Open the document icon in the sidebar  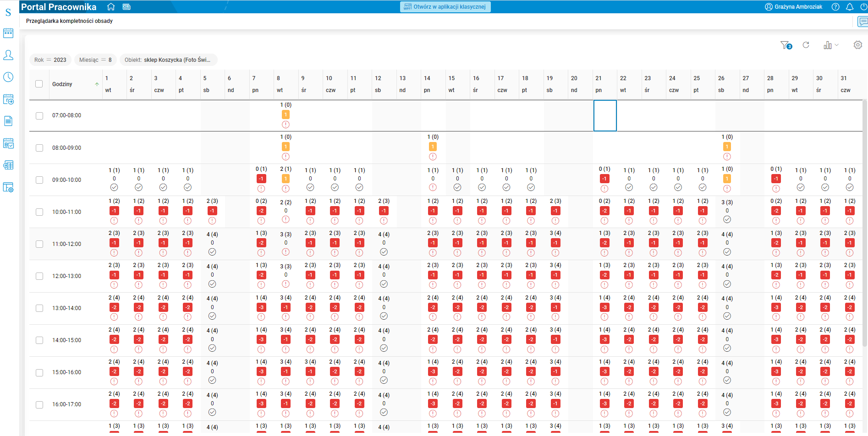[x=8, y=121]
